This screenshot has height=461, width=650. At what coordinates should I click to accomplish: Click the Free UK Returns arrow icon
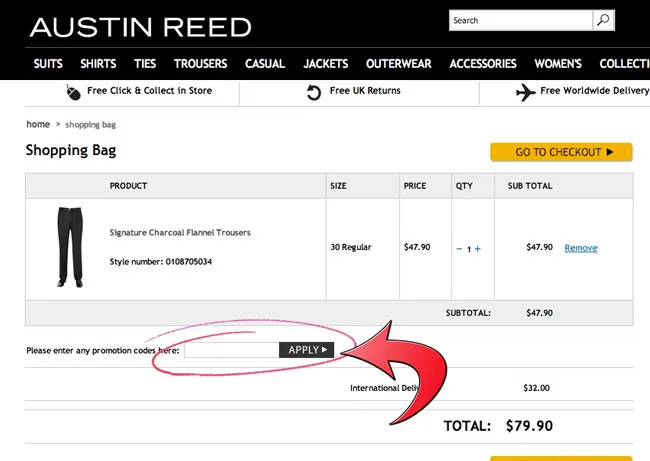click(314, 92)
